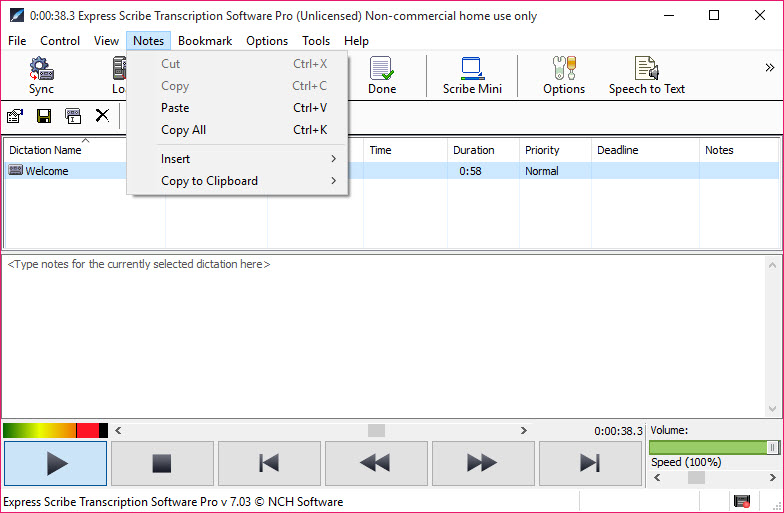784x513 pixels.
Task: Expand the Copy to Clipboard submenu
Action: (237, 180)
